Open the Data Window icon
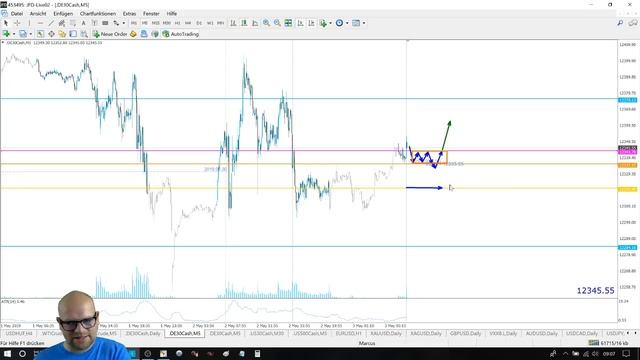 tap(51, 34)
